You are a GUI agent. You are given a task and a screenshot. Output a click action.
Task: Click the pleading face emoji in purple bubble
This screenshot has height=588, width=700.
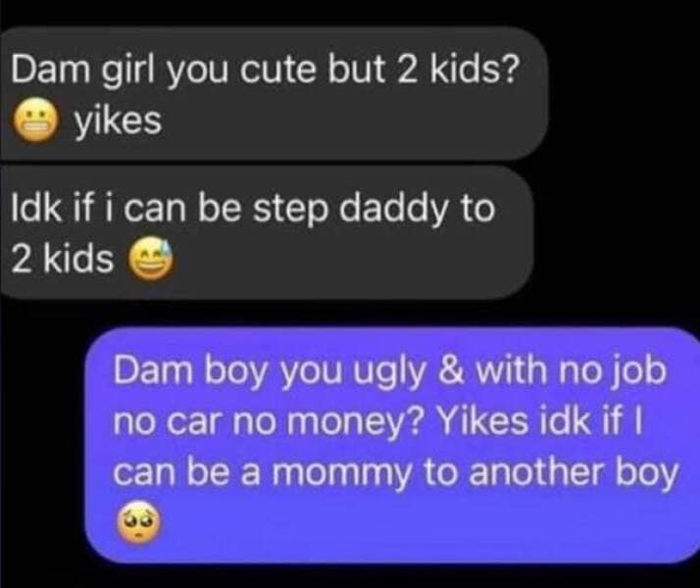tap(138, 523)
